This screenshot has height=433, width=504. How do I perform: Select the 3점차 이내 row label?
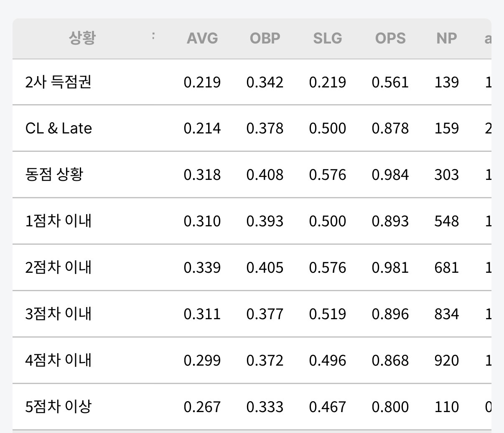(x=59, y=314)
